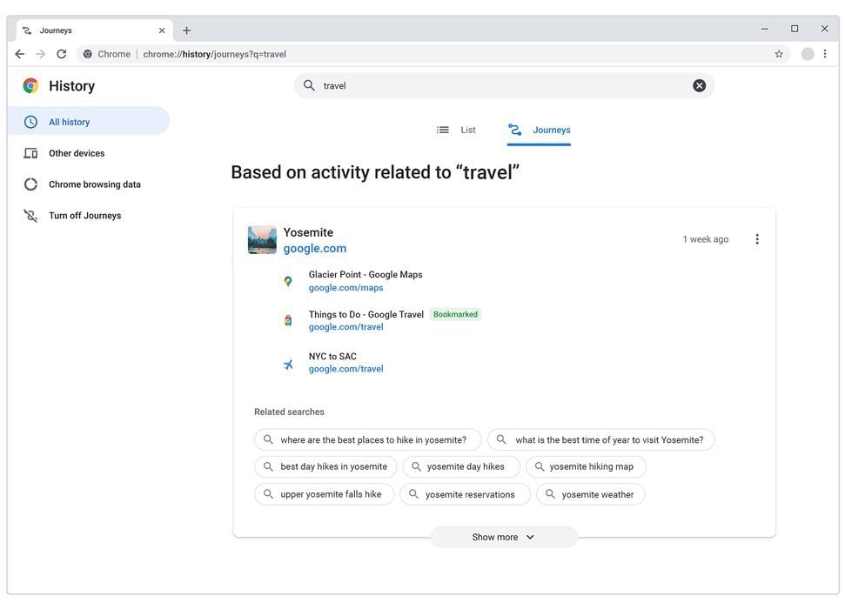This screenshot has width=845, height=616.
Task: Close the Journeys browser tab
Action: click(162, 30)
